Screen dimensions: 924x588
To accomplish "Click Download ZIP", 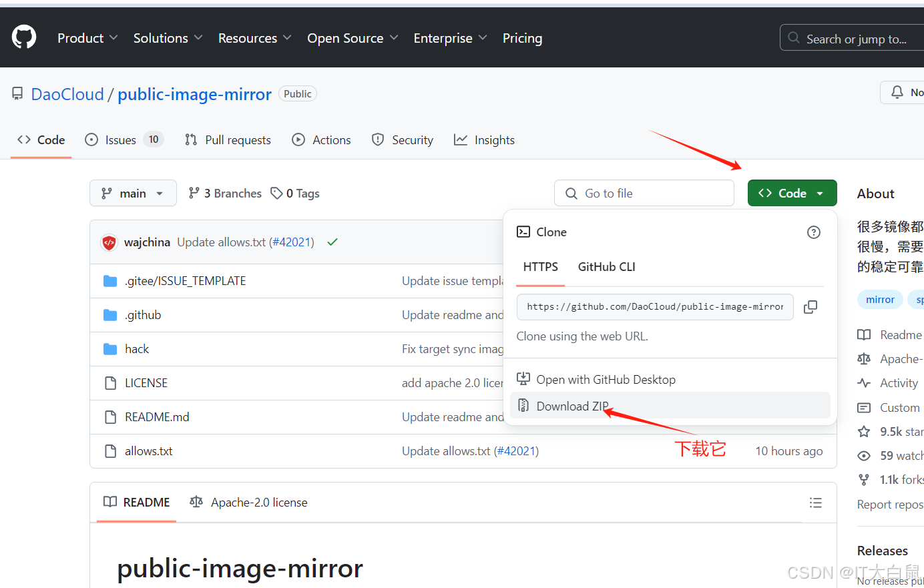I will [x=670, y=406].
